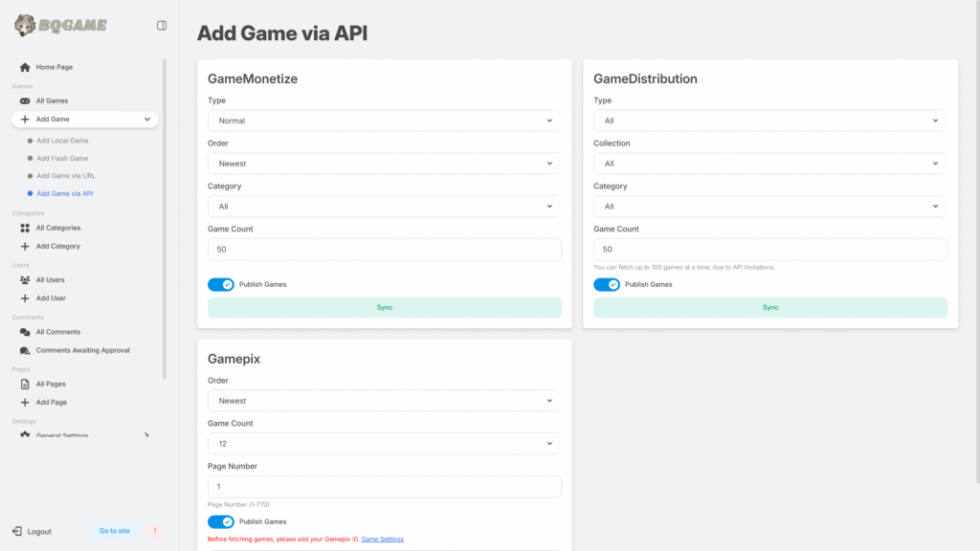The height and width of the screenshot is (551, 980).
Task: Click the Add Category plus icon
Action: pos(25,246)
